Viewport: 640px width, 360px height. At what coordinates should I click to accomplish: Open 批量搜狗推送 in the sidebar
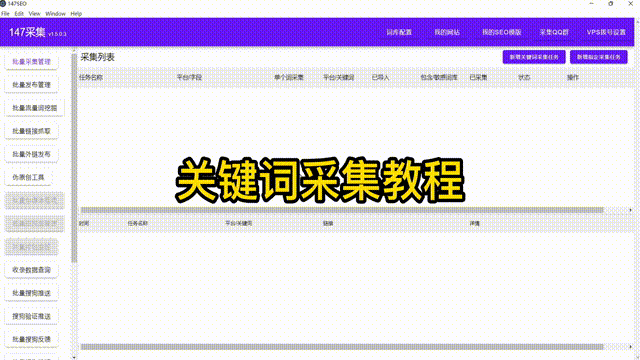[31, 293]
